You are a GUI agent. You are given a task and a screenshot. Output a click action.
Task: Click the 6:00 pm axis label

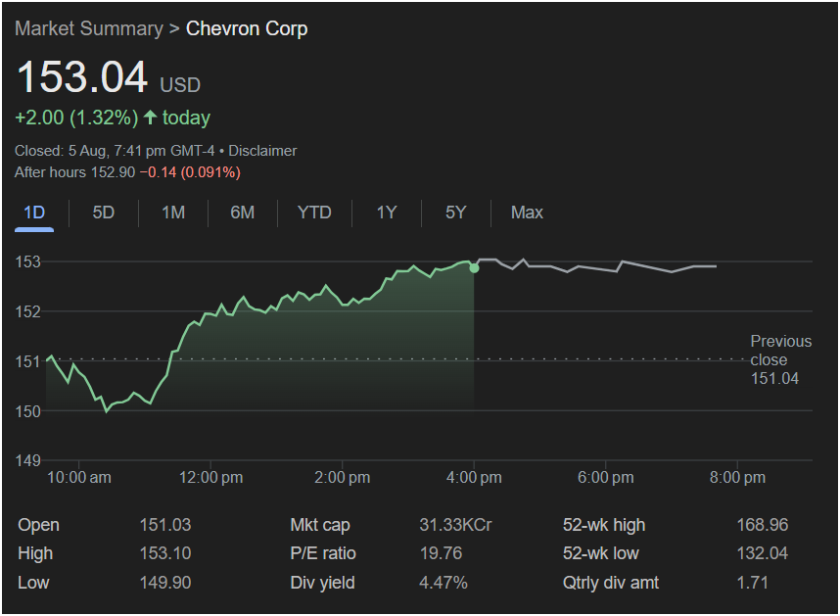(605, 477)
